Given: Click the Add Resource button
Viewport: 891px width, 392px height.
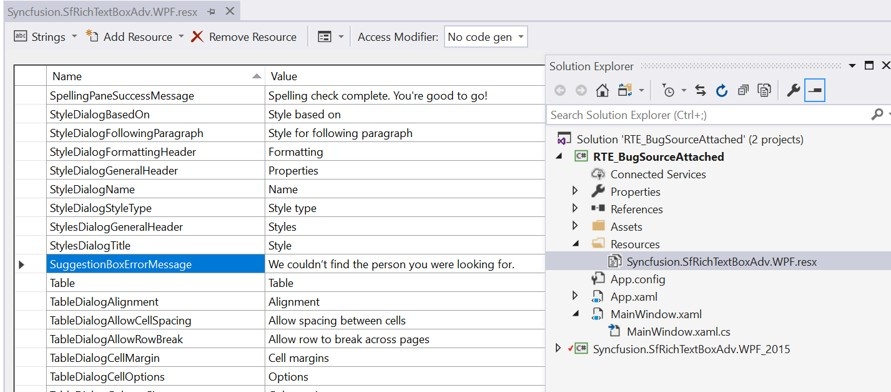Looking at the screenshot, I should (x=130, y=37).
